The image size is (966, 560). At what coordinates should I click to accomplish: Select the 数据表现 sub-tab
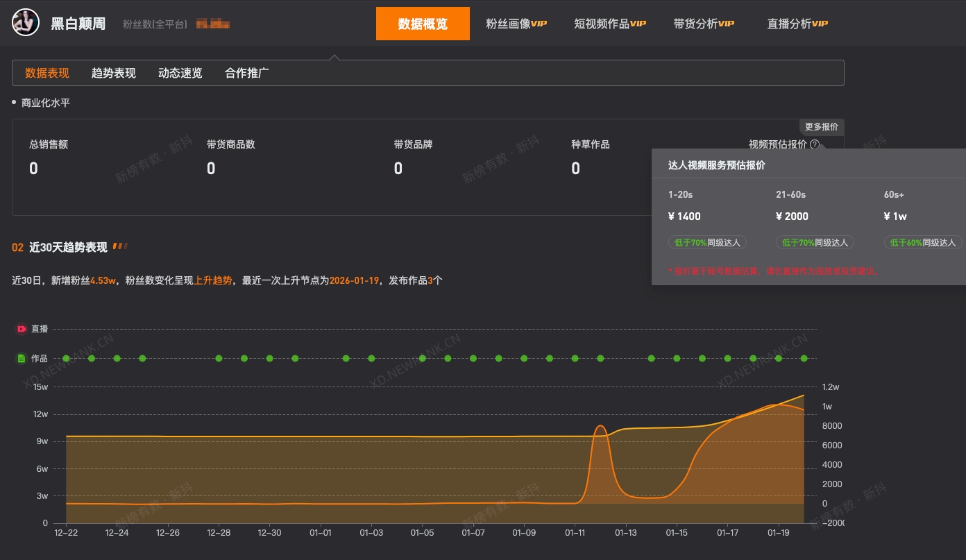click(47, 73)
